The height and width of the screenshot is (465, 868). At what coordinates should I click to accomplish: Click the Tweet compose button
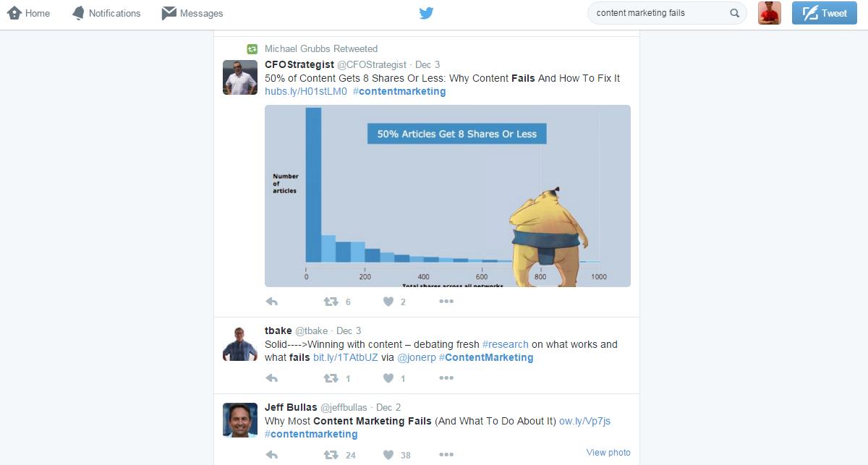[825, 13]
